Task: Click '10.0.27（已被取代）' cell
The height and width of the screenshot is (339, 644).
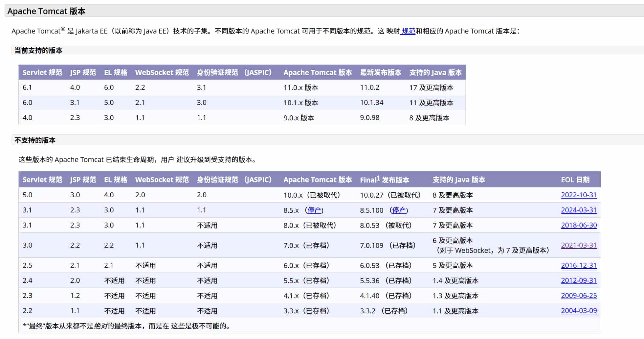Action: (x=390, y=195)
